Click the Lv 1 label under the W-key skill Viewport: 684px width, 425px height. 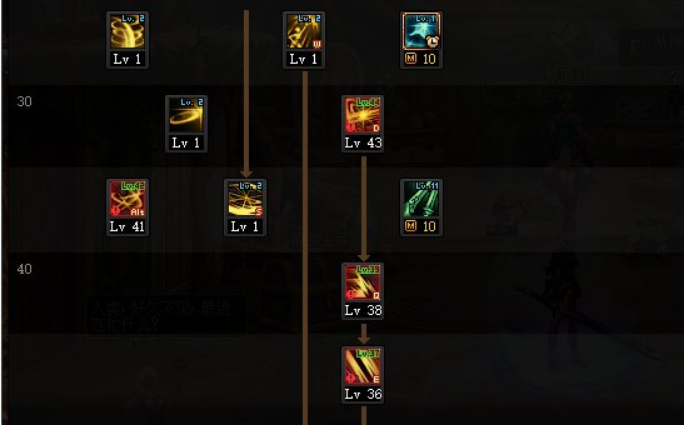(x=303, y=59)
